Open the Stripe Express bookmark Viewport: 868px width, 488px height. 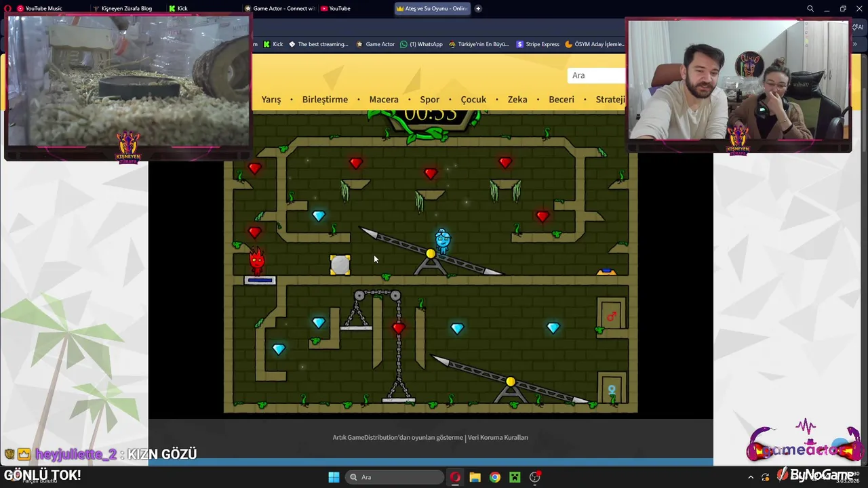[x=538, y=44]
